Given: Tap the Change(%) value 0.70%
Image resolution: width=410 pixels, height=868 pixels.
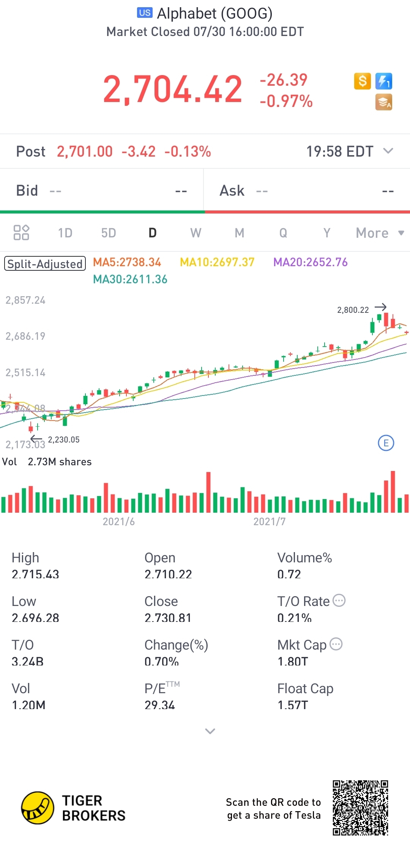Looking at the screenshot, I should pyautogui.click(x=162, y=661).
